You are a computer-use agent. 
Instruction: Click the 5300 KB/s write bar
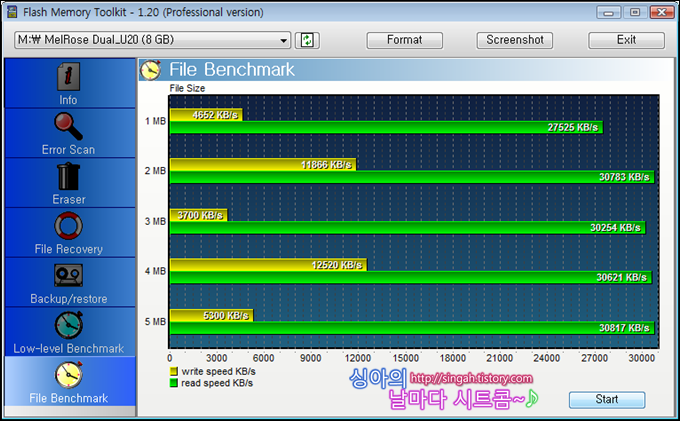211,316
